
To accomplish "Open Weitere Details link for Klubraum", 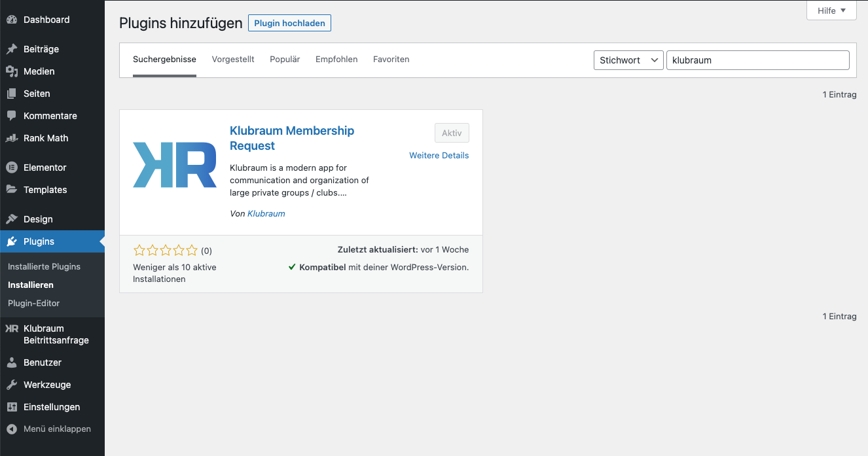I will [439, 156].
